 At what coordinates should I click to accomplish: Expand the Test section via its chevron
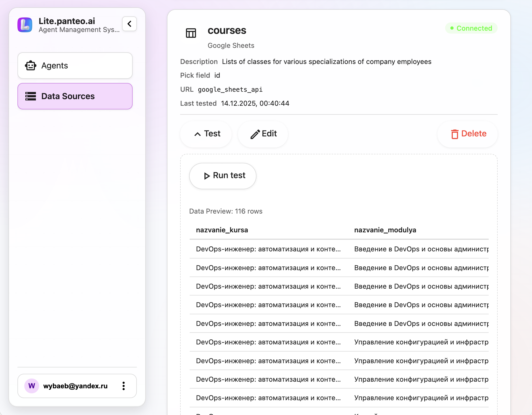pos(198,134)
